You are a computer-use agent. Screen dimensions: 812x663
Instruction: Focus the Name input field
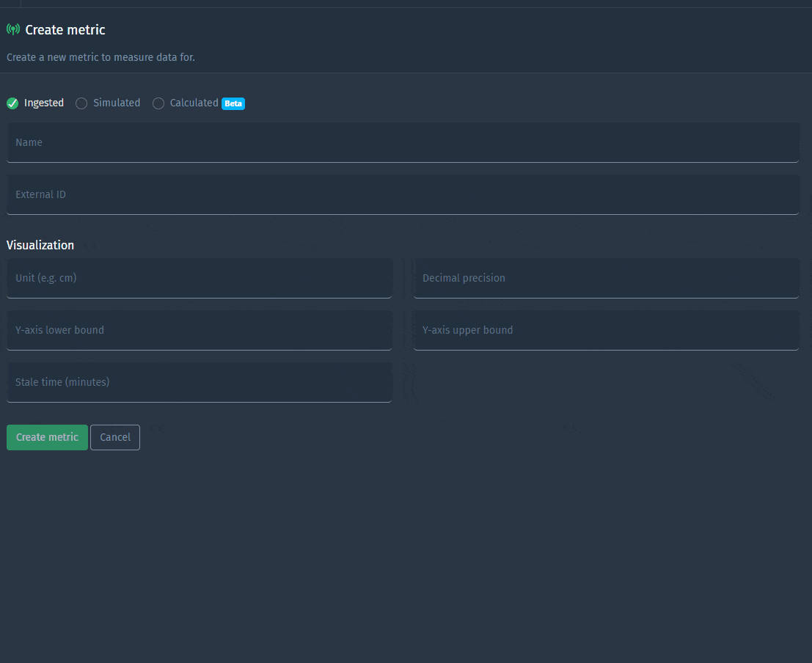pos(403,142)
